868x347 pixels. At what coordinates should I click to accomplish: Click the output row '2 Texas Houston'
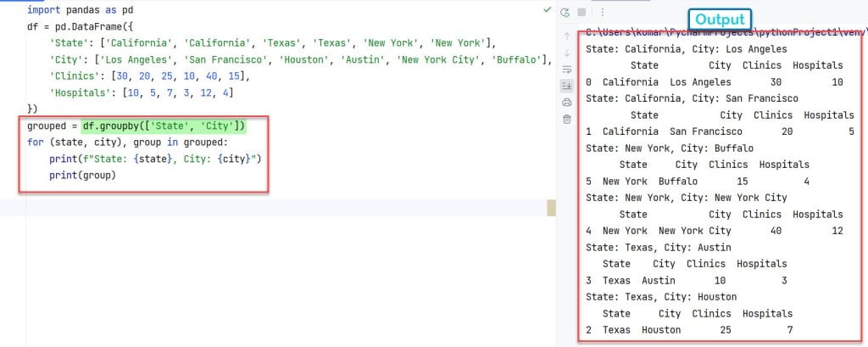689,330
